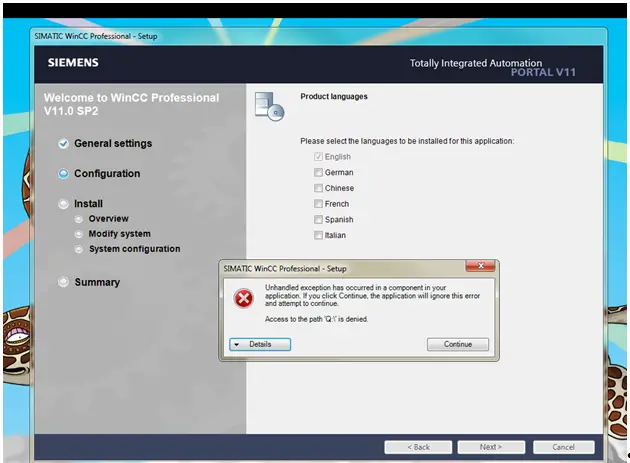Enable the Spanish language checkbox
The height and width of the screenshot is (463, 630).
pos(318,219)
